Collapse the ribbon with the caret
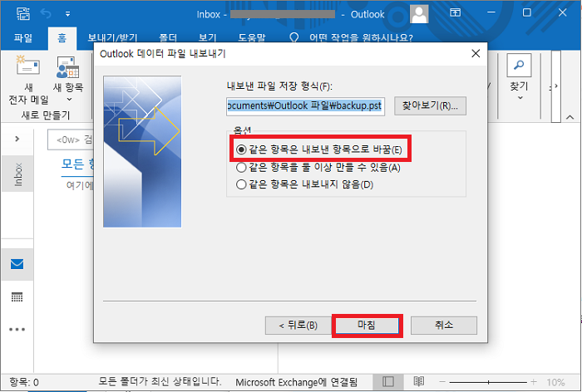Viewport: 582px width, 392px height. (570, 117)
